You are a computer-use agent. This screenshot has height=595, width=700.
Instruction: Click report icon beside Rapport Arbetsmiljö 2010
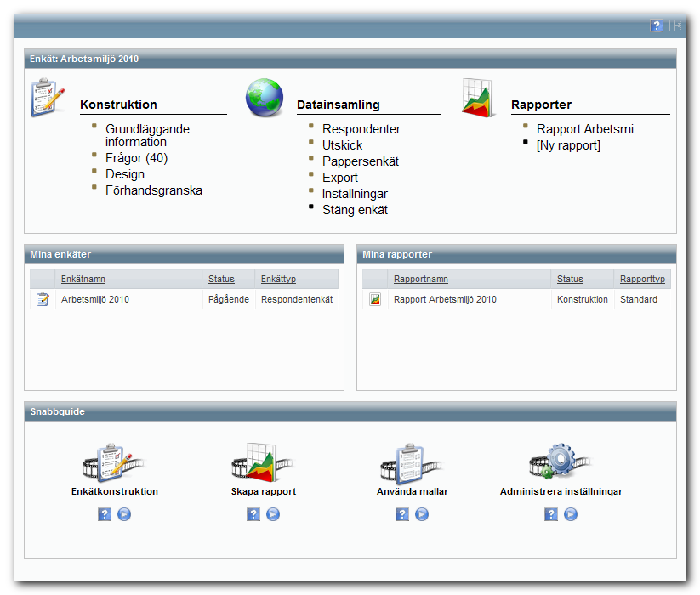[x=375, y=299]
